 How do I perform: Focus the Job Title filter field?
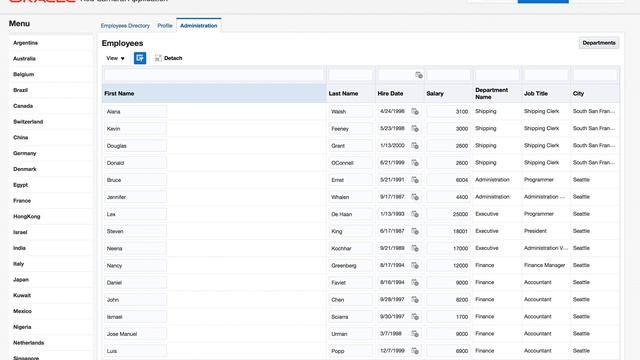click(x=546, y=75)
